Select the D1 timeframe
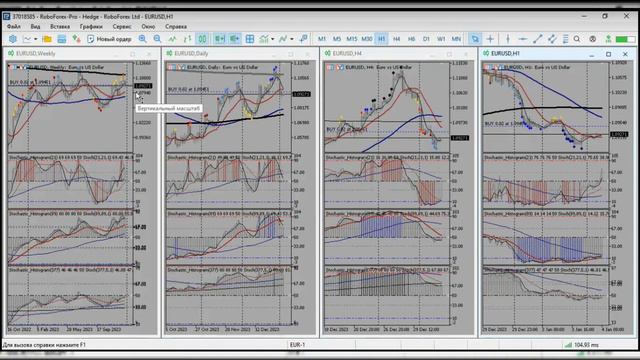Screen dimensions: 640x360 (426, 39)
